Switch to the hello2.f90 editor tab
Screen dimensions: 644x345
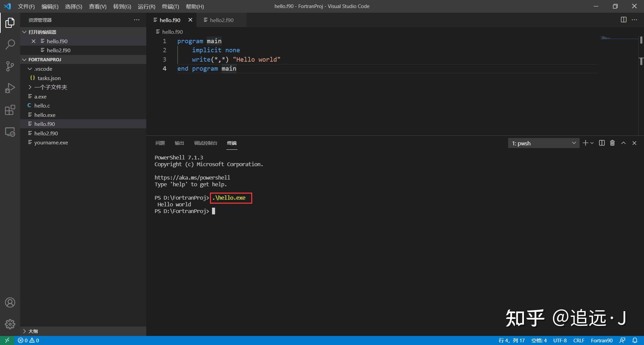(222, 20)
